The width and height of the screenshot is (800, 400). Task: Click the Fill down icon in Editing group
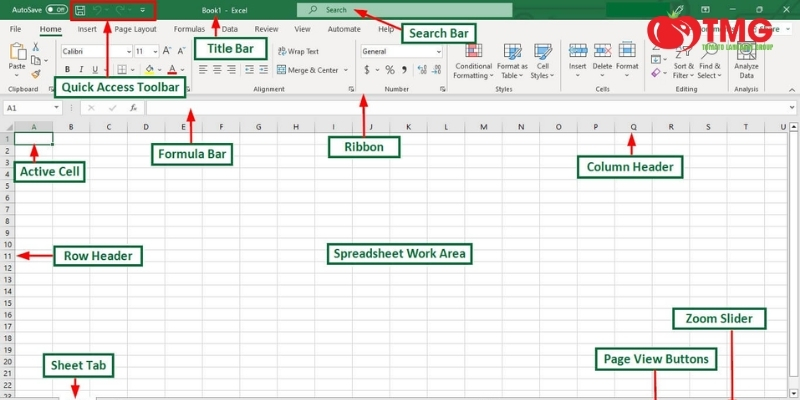[656, 60]
